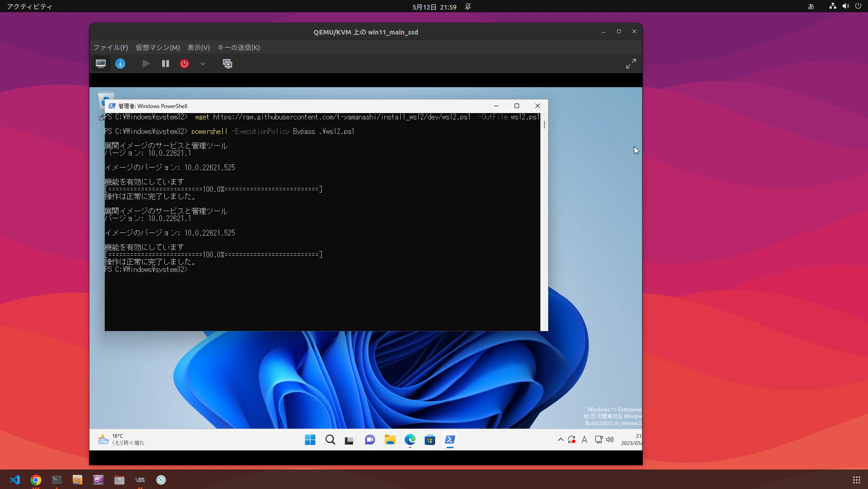Expand the shutdown options dropdown arrow
This screenshot has width=868, height=489.
point(203,64)
